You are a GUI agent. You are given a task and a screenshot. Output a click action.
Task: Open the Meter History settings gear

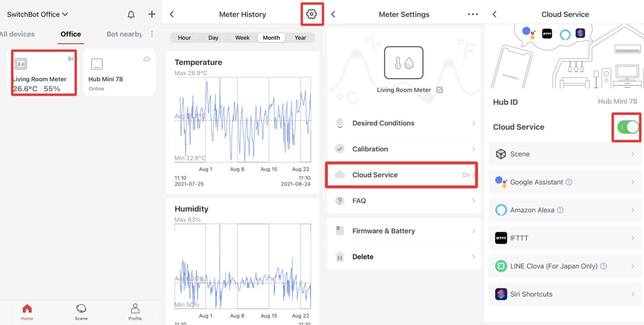point(311,14)
